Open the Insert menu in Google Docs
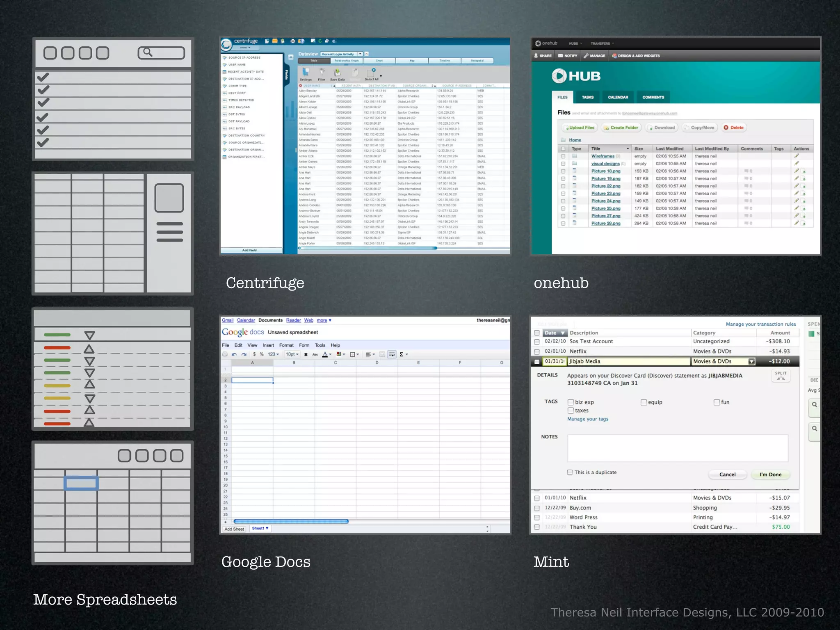This screenshot has width=840, height=630. tap(268, 345)
